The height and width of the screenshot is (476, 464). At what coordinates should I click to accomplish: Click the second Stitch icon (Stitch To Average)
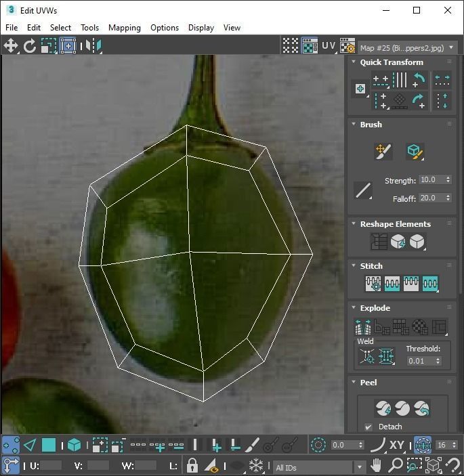point(392,284)
